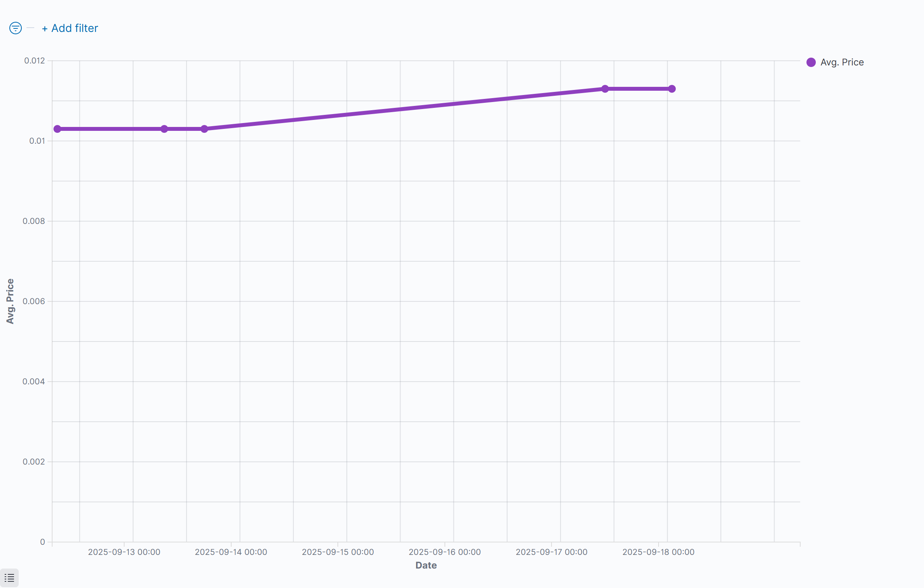924x588 pixels.
Task: Click the Add filter link
Action: click(70, 28)
